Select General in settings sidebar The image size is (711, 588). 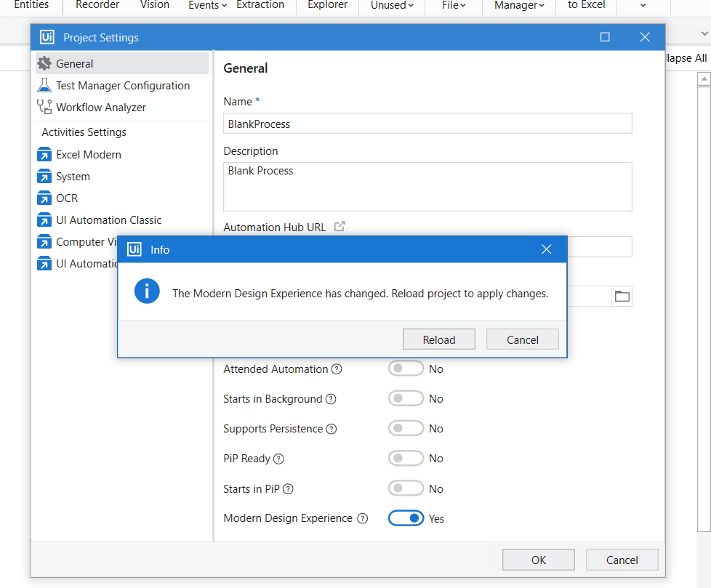[122, 63]
